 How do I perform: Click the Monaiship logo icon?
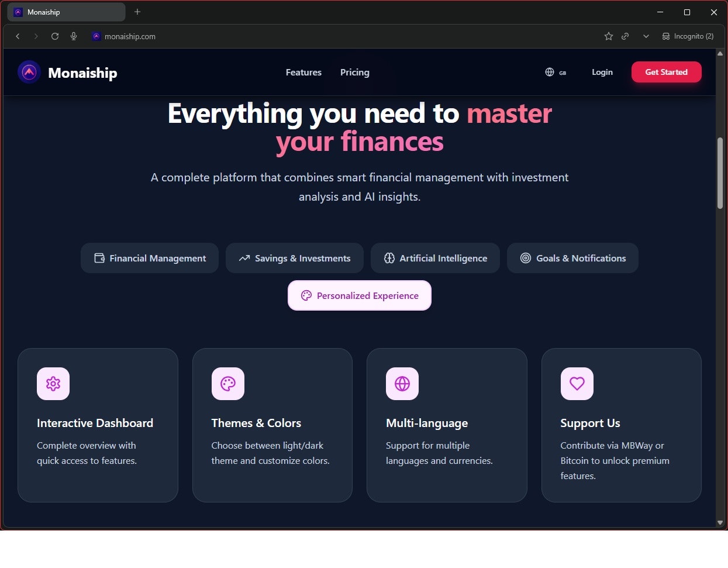point(29,73)
